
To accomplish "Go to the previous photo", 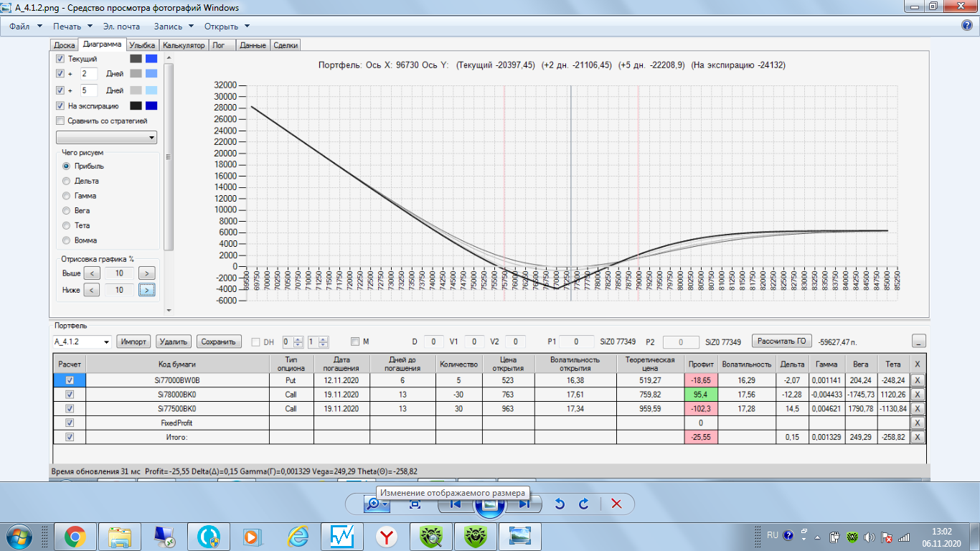I will 455,504.
